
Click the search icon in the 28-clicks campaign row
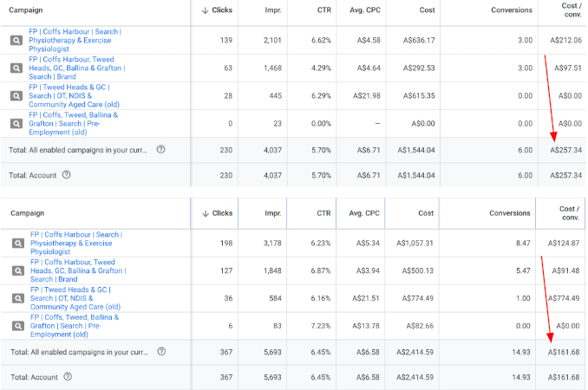[16, 95]
